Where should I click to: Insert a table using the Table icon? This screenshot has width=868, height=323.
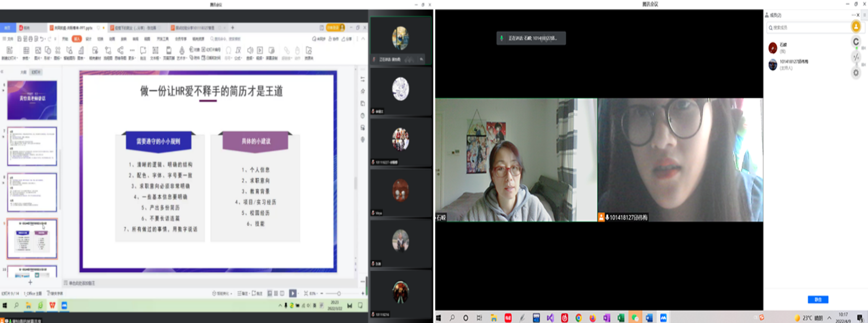[26, 51]
